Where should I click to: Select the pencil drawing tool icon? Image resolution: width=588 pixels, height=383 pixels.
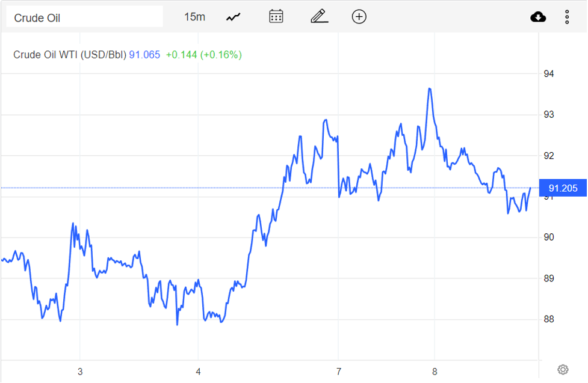pos(319,16)
